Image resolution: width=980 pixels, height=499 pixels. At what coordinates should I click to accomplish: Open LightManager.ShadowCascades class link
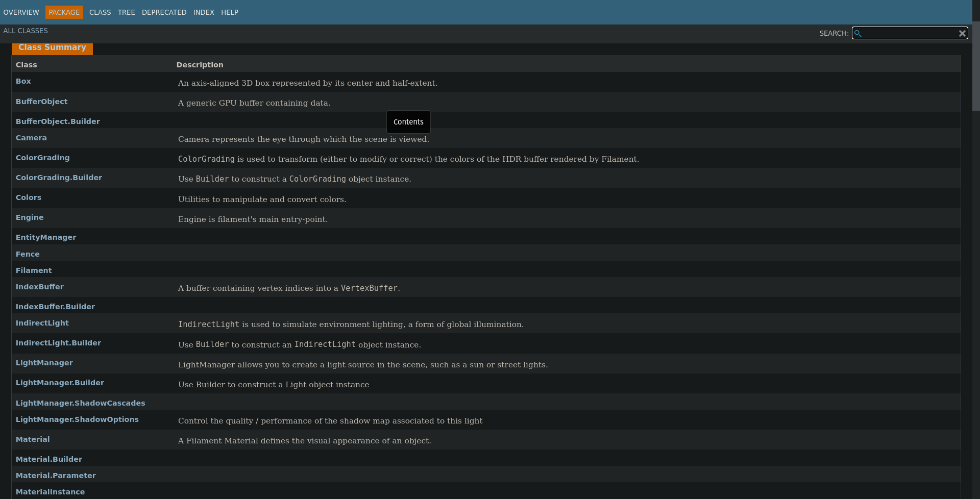coord(81,403)
